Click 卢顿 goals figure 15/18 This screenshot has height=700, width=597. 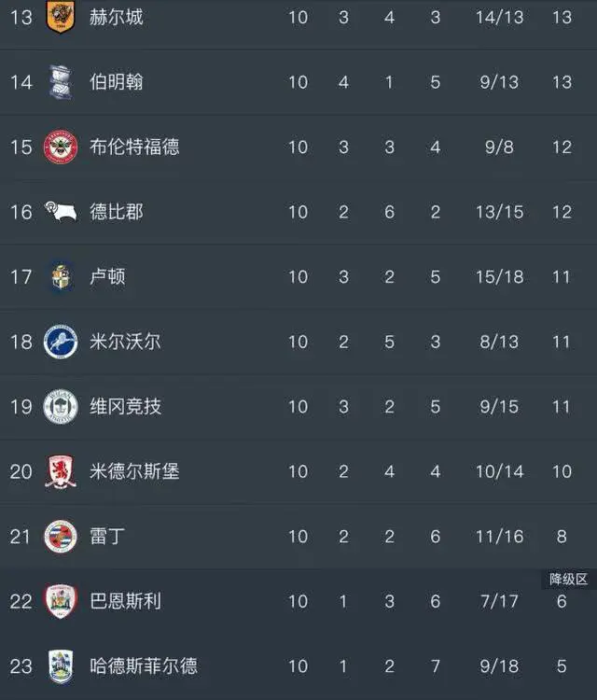[499, 277]
